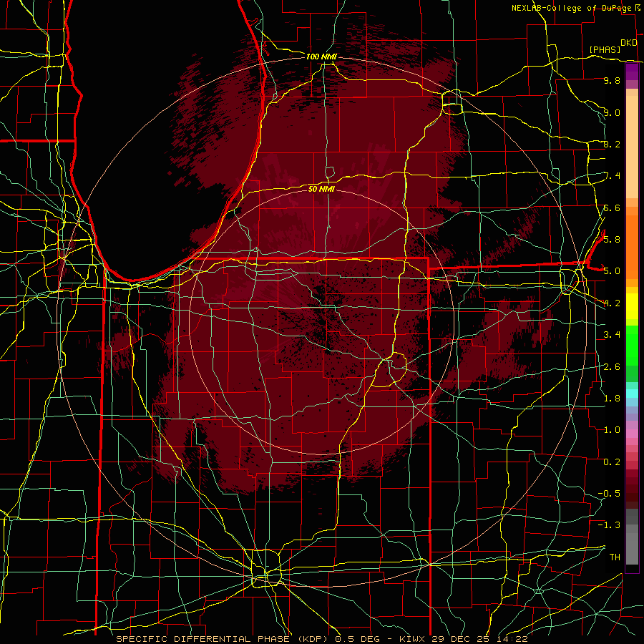Viewport: 644px width, 644px height.
Task: Click the 5.0 scale value
Action: [x=612, y=271]
